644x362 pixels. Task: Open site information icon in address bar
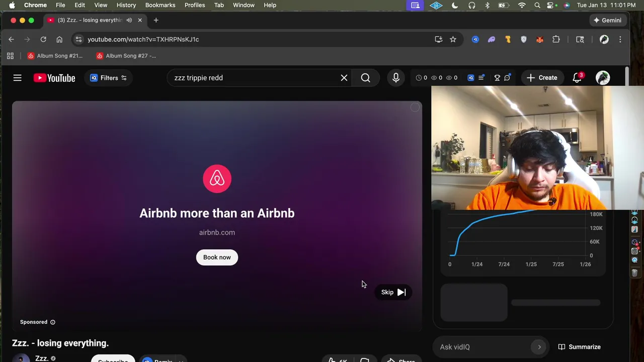78,39
